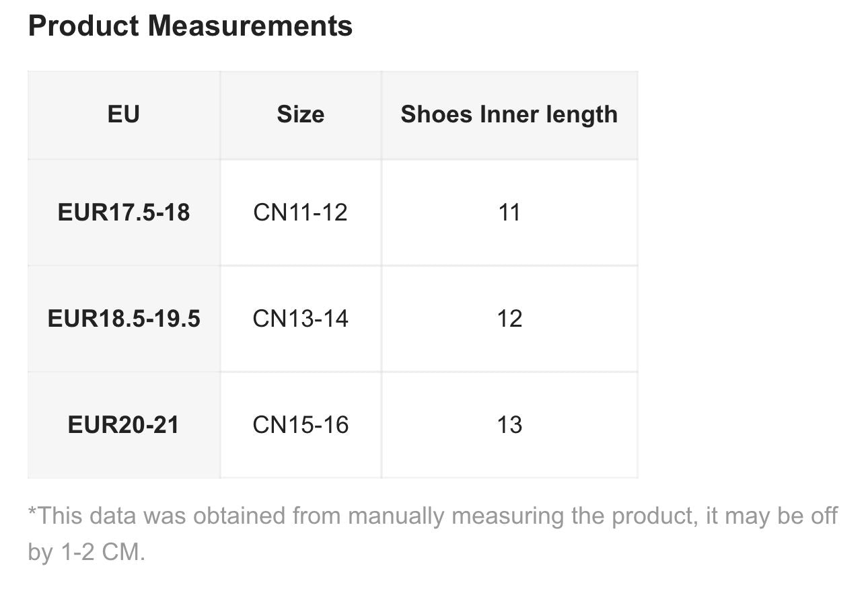Click the CN15-16 size cell

point(301,425)
